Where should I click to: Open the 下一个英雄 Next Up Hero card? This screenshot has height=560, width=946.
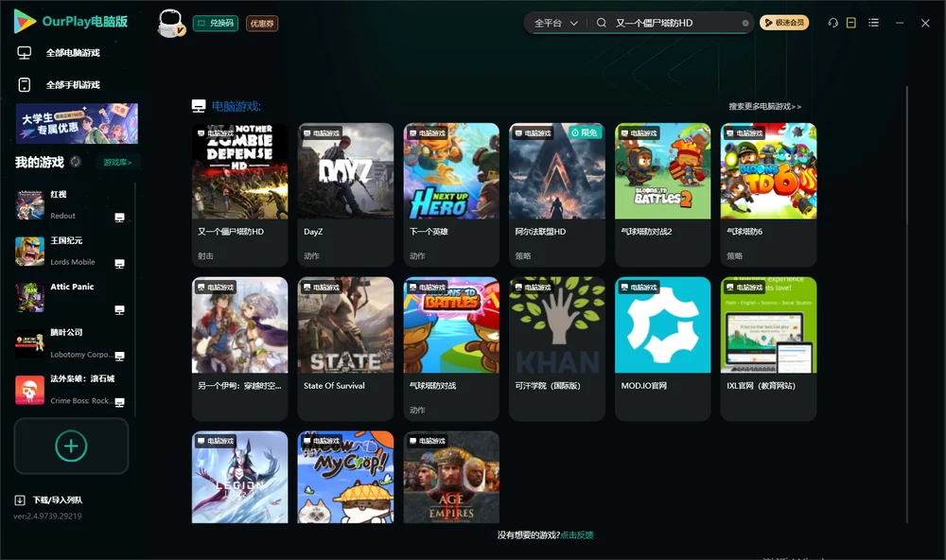point(451,194)
